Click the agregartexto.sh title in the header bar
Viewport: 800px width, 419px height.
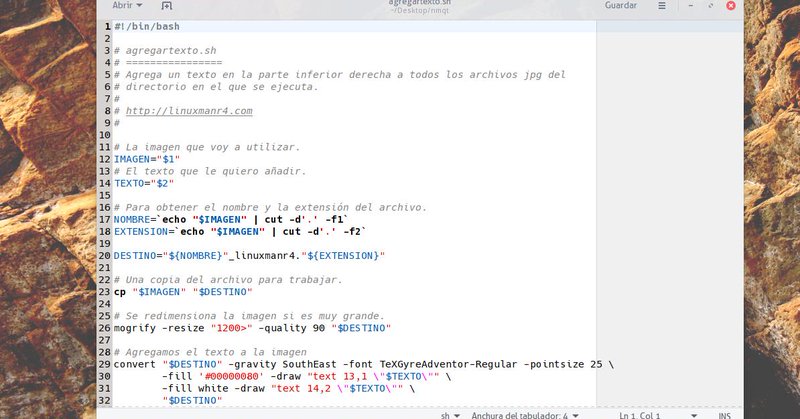(x=419, y=3)
